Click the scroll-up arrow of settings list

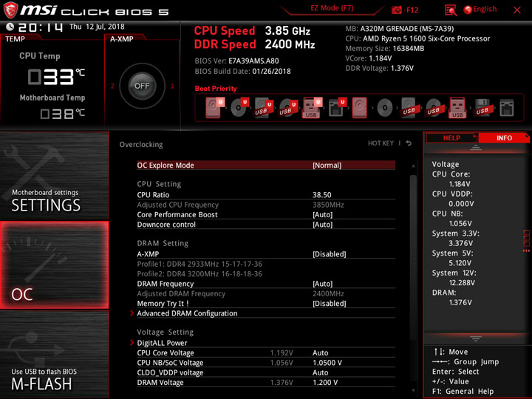click(x=413, y=166)
